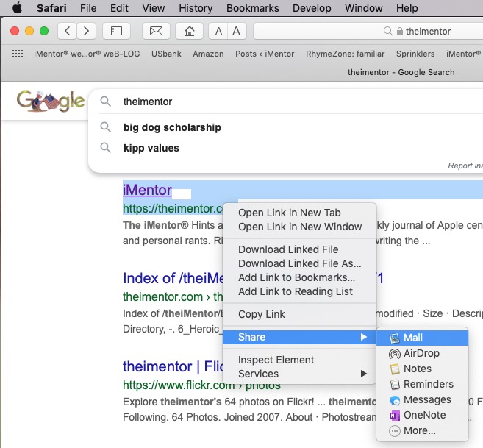The height and width of the screenshot is (448, 483).
Task: Click the Mail icon in Share submenu
Action: (x=394, y=338)
